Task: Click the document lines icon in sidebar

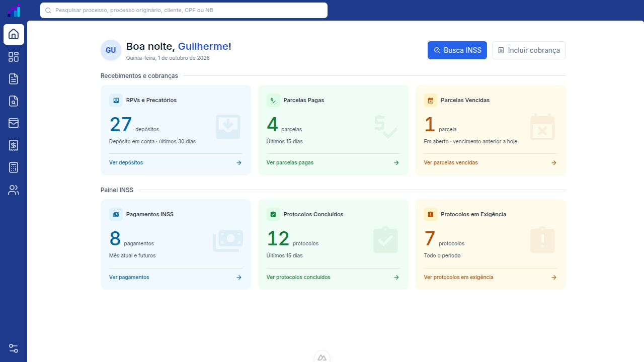Action: [x=14, y=79]
